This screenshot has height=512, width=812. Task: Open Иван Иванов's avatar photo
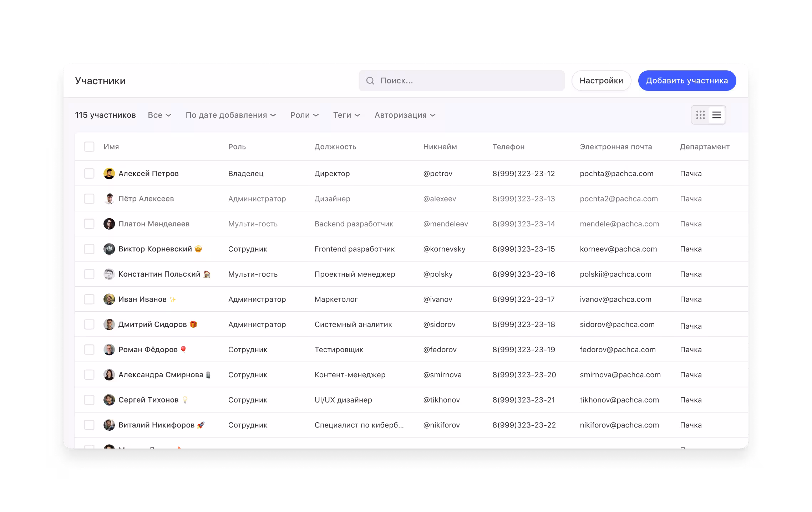click(x=109, y=299)
